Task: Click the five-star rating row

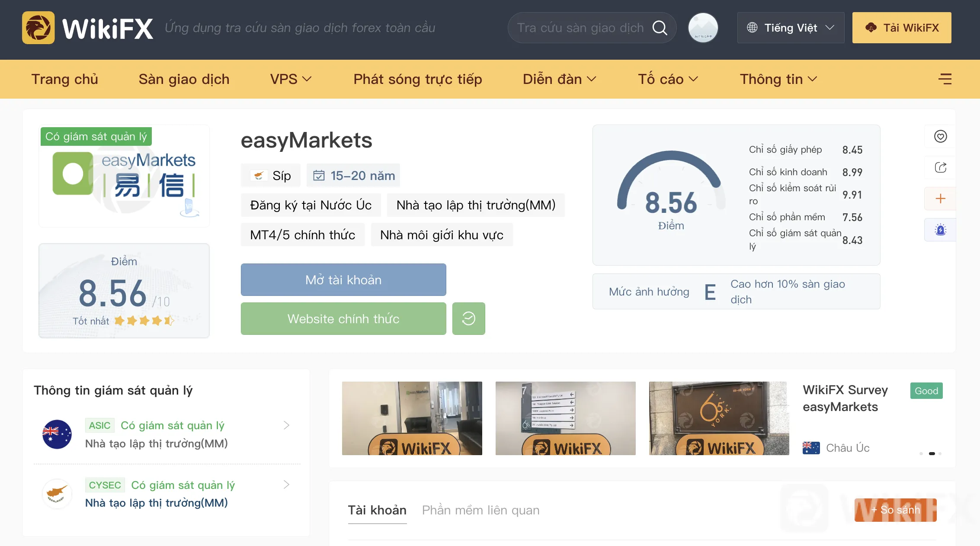Action: pyautogui.click(x=144, y=321)
